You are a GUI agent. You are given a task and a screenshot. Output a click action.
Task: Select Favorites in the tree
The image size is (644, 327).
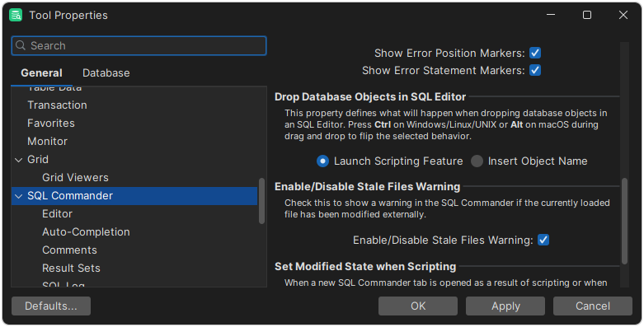tap(51, 123)
